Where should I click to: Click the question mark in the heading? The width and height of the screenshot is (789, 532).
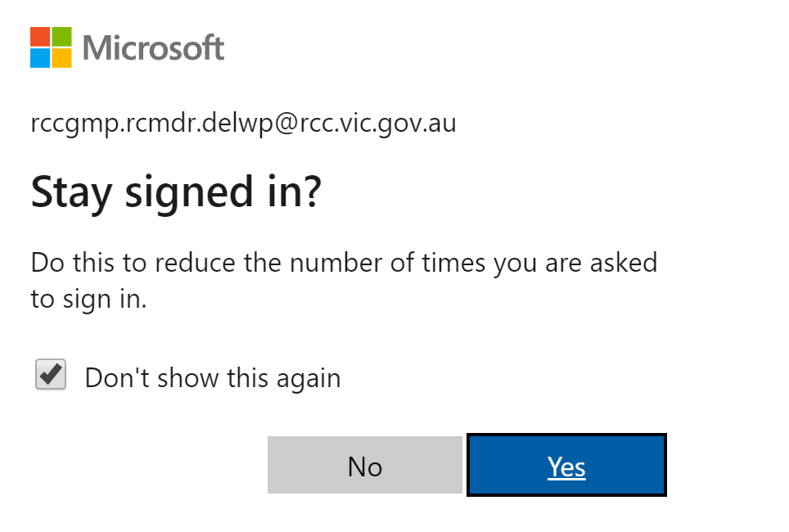click(310, 192)
